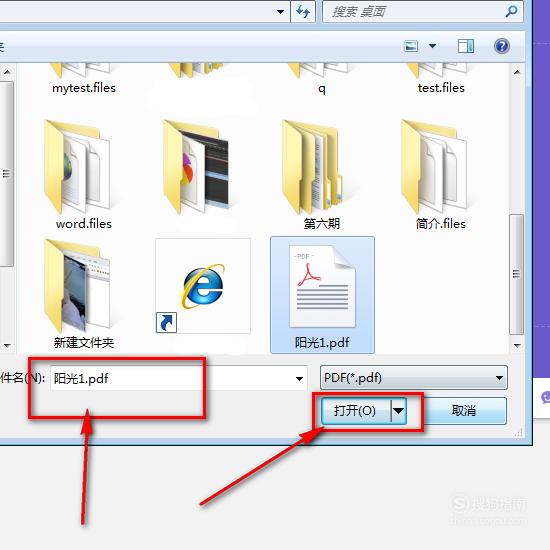Click the dialog resize grip corner

519,432
